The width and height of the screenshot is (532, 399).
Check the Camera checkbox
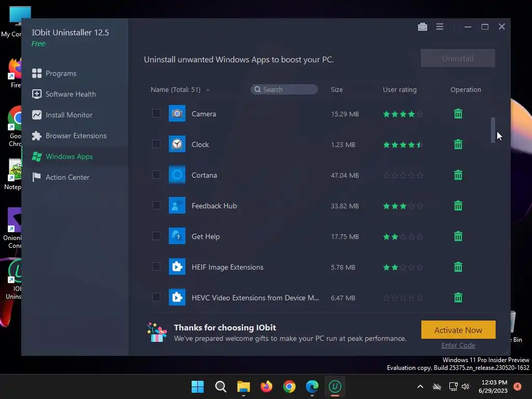coord(156,113)
